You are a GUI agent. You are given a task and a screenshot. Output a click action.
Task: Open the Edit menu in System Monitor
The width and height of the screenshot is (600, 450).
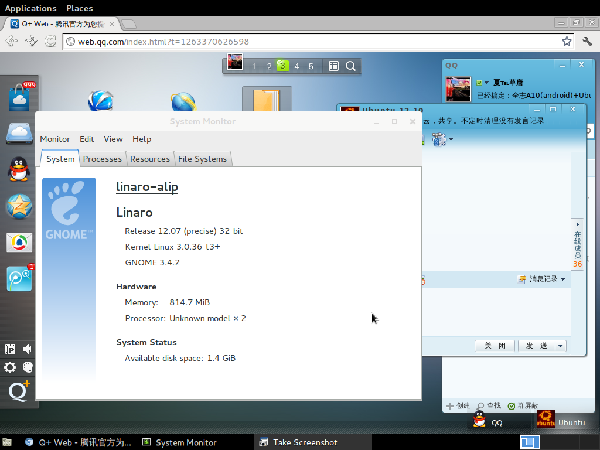click(x=86, y=139)
